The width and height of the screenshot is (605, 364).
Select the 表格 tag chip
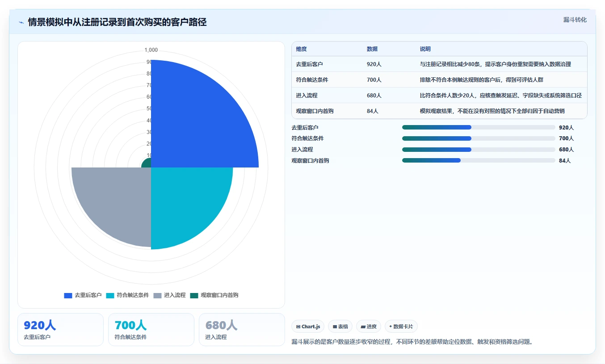tap(340, 326)
